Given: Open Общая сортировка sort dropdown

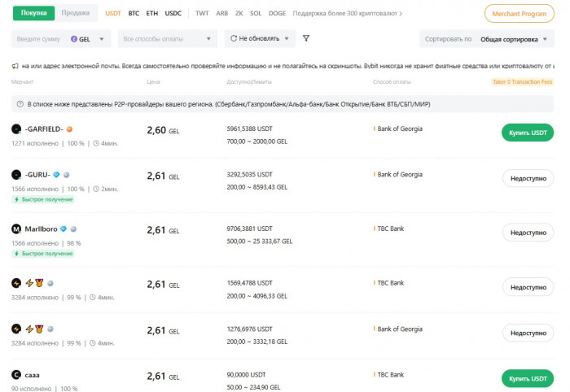Looking at the screenshot, I should (x=513, y=39).
